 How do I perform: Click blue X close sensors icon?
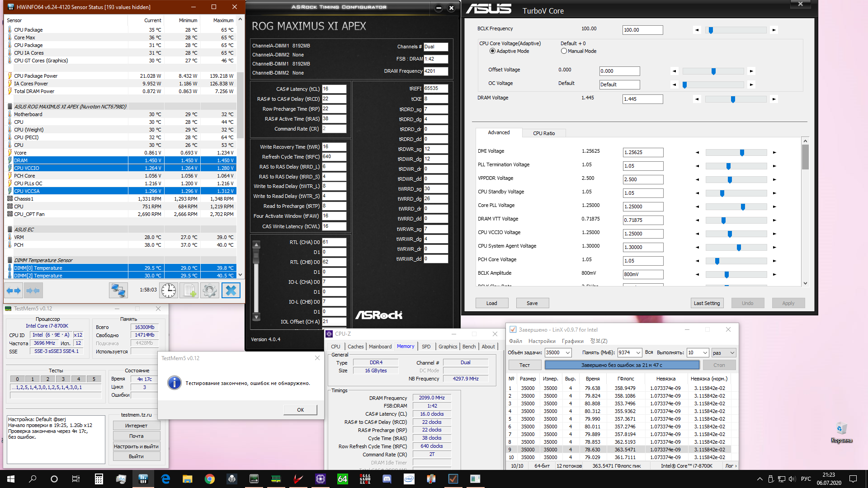click(231, 291)
